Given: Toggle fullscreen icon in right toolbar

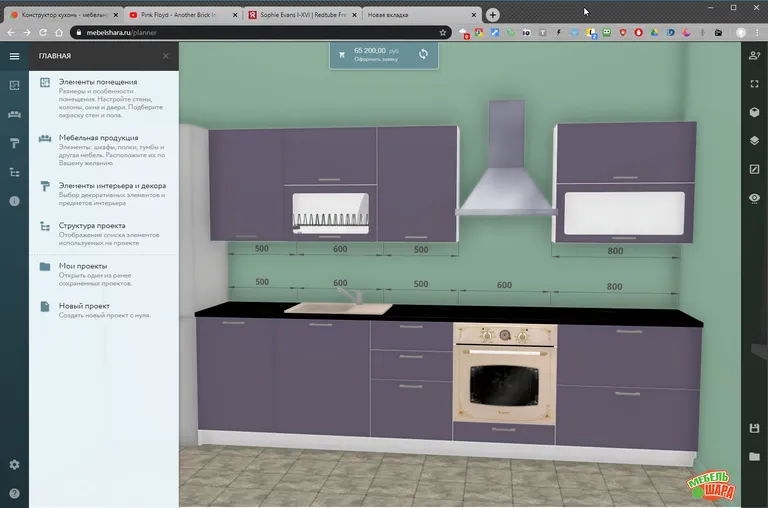Looking at the screenshot, I should [x=754, y=84].
